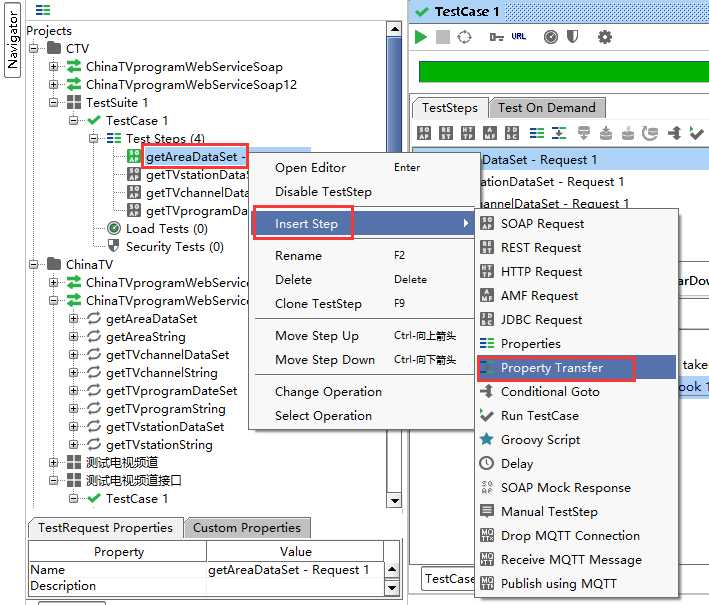Image resolution: width=709 pixels, height=605 pixels.
Task: Insert Publish using MQTT step
Action: click(577, 583)
